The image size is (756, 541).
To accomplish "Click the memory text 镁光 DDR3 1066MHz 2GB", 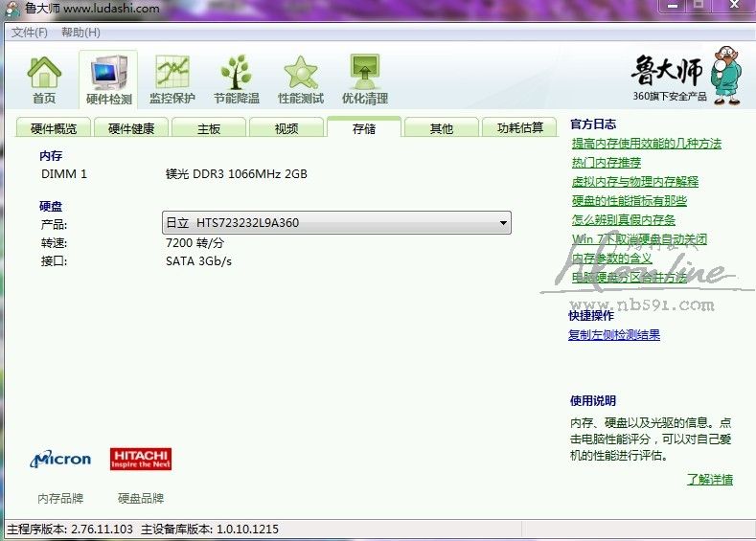I will (237, 174).
